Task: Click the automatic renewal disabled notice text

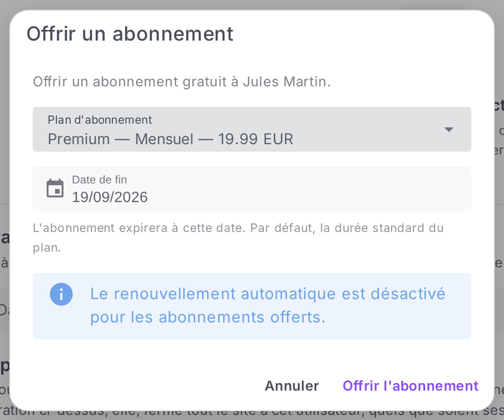Action: pyautogui.click(x=268, y=305)
